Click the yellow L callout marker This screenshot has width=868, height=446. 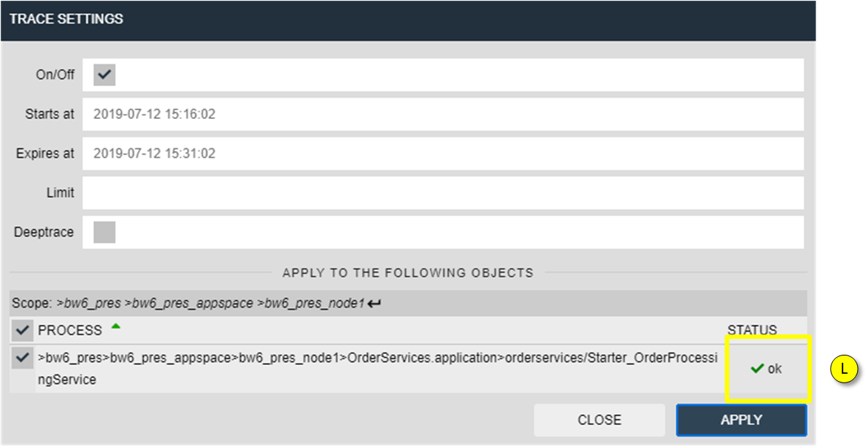tap(844, 369)
